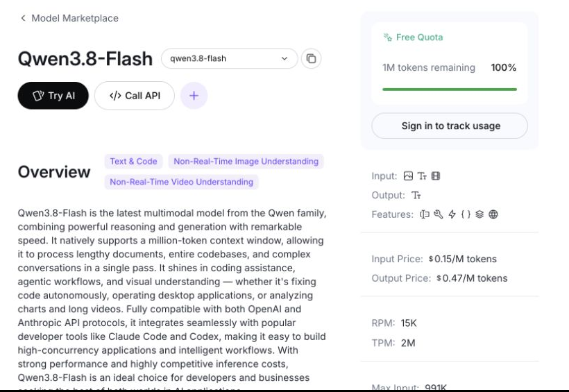The image size is (569, 392).
Task: Click the image input icon
Action: point(408,176)
